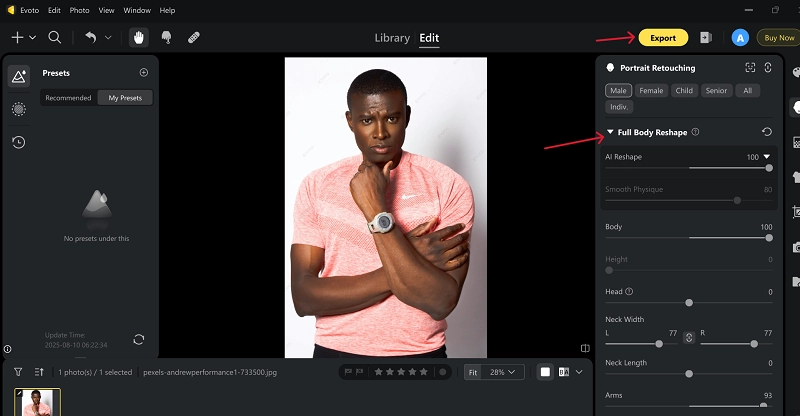Click the Evoto logo in title bar

coord(11,10)
